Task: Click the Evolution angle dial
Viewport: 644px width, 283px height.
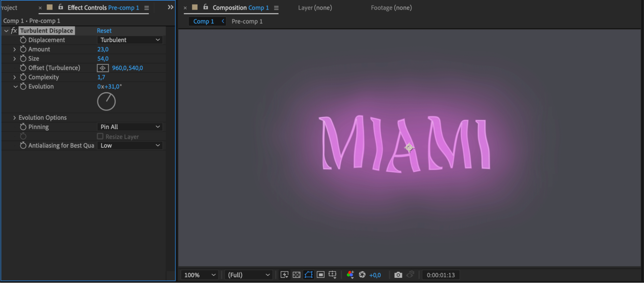Action: 106,102
